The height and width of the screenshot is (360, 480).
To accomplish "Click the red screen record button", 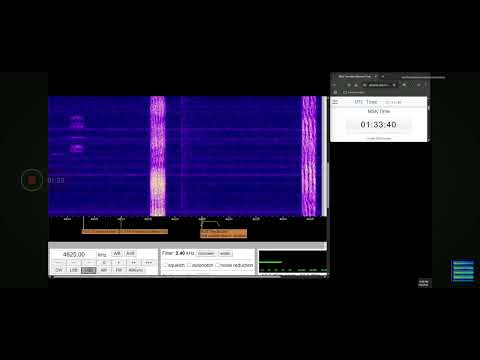I will (32, 180).
